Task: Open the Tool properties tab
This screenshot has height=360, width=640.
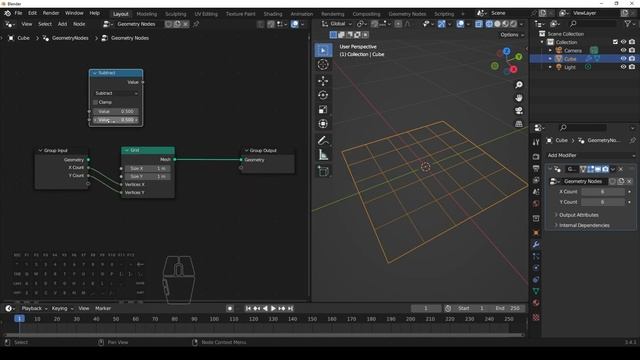Action: click(x=536, y=142)
